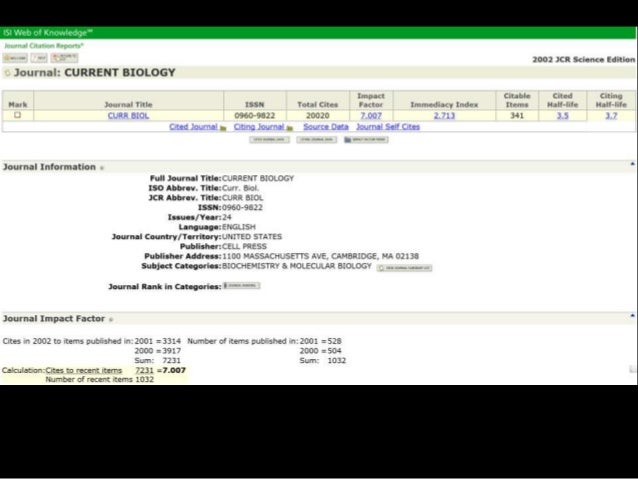Click the Return to list toolbar button
Viewport: 638px width, 479px height.
click(x=64, y=58)
